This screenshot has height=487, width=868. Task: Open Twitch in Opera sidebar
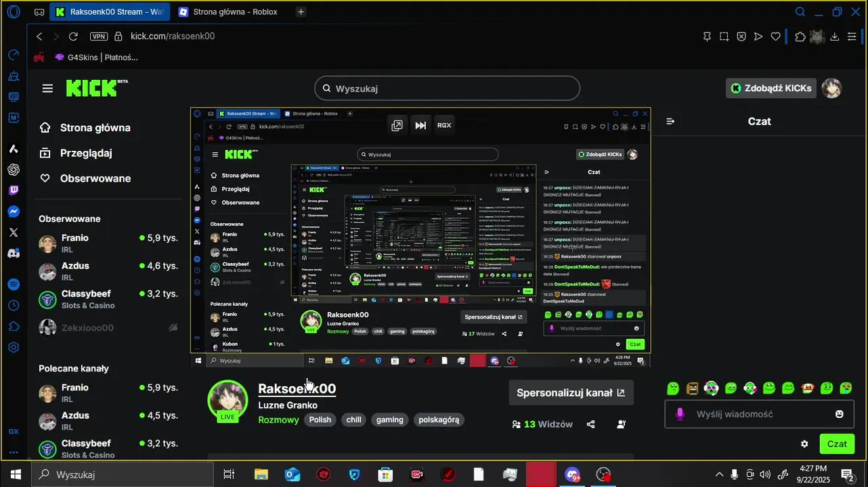(14, 190)
